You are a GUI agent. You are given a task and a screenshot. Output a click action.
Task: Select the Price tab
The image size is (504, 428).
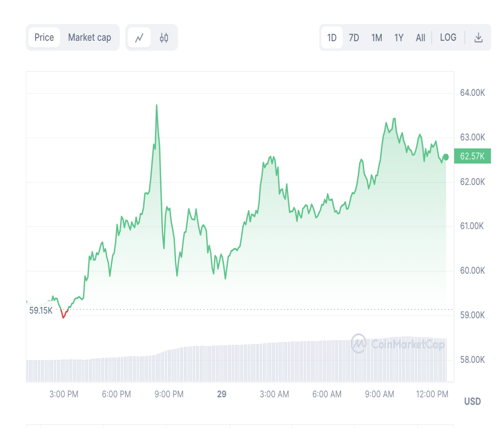(44, 37)
